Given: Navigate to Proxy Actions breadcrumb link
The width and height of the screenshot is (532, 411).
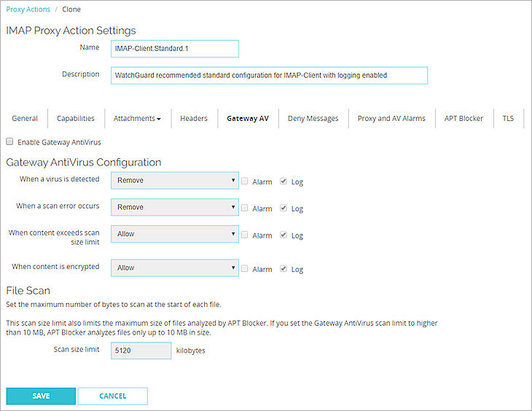Looking at the screenshot, I should 28,9.
